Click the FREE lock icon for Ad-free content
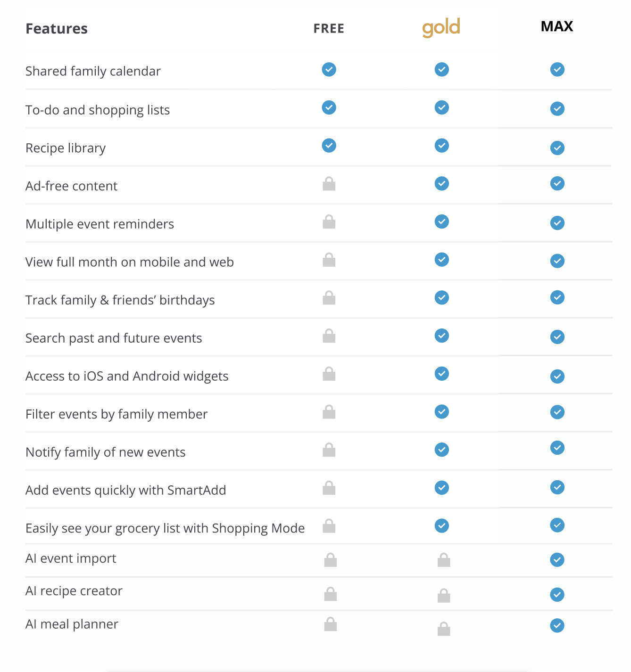 329,184
